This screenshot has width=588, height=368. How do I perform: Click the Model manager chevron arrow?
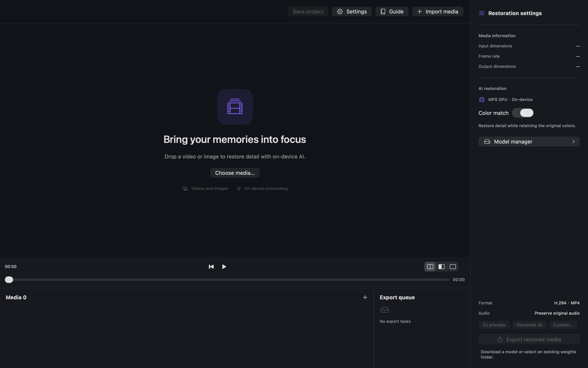pyautogui.click(x=574, y=141)
